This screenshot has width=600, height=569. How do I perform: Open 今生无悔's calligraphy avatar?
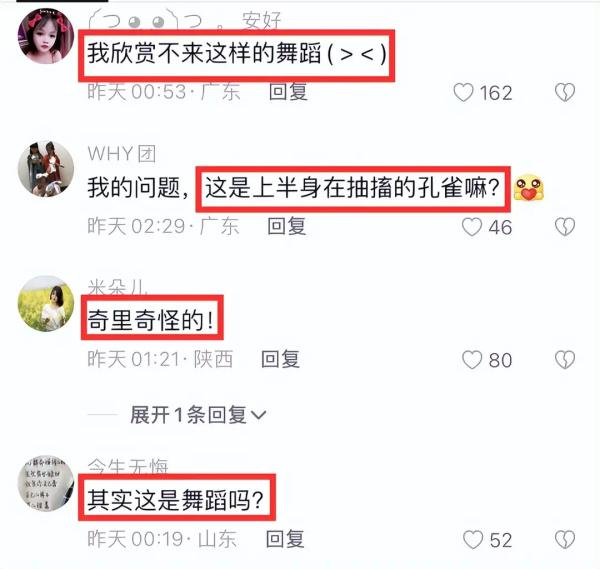click(46, 483)
